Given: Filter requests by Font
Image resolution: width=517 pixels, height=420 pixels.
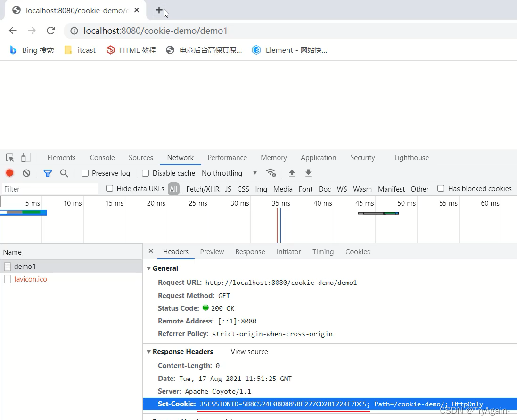Looking at the screenshot, I should pos(306,189).
